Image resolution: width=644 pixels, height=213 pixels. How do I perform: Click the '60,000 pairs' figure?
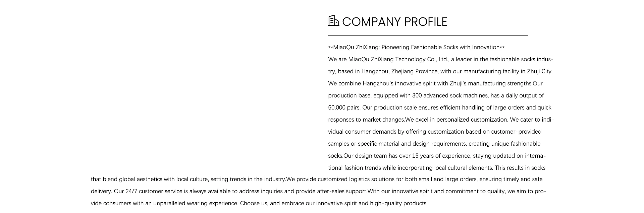[x=344, y=108]
